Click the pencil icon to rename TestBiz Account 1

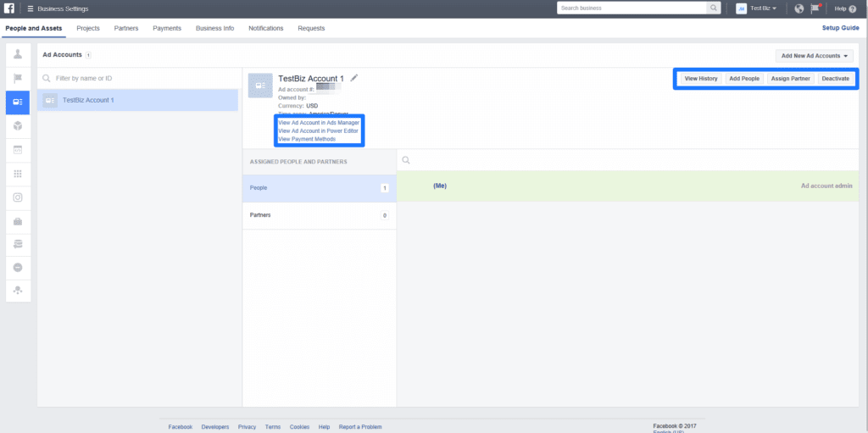[354, 78]
